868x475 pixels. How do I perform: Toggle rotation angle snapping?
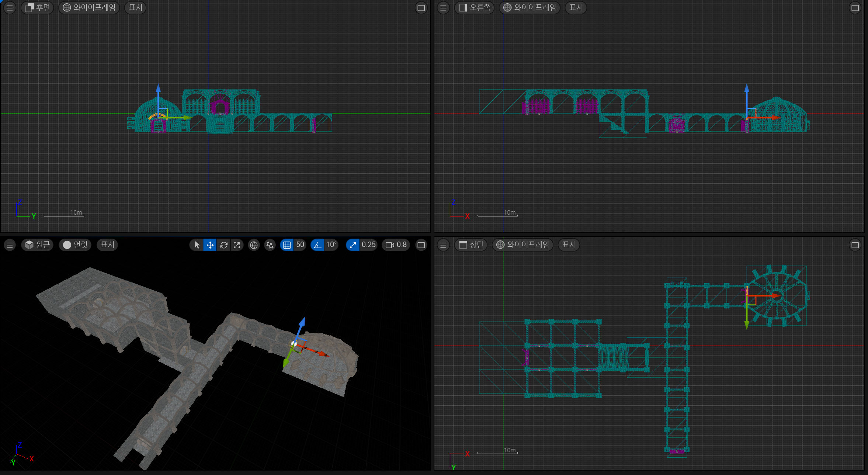pos(317,245)
